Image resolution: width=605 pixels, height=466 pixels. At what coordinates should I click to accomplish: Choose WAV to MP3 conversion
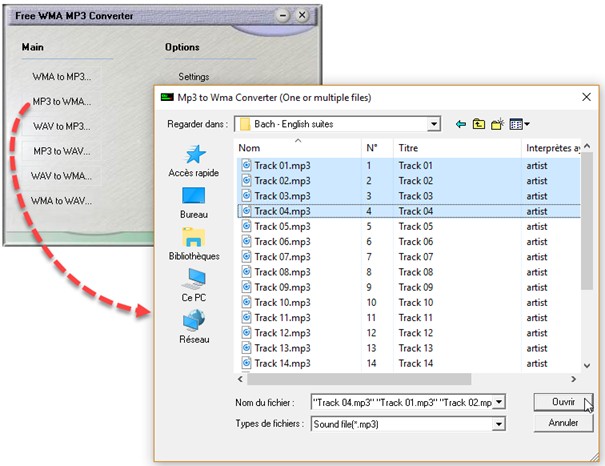point(62,126)
